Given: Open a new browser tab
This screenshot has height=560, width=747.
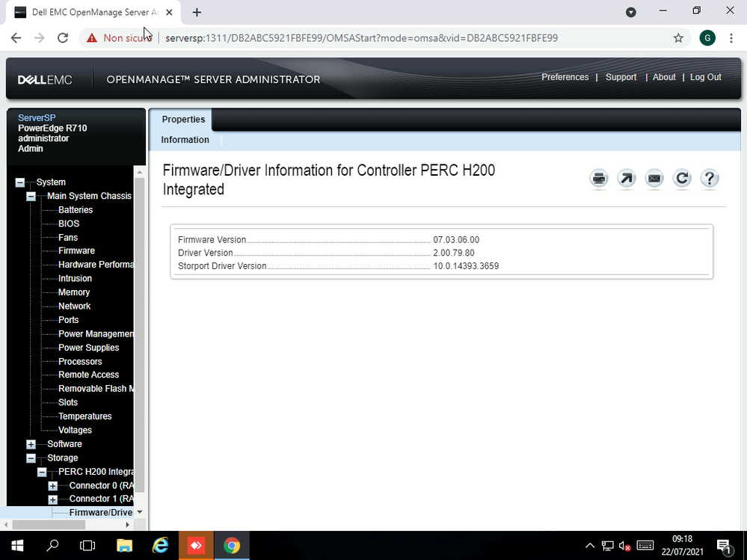Looking at the screenshot, I should point(197,13).
